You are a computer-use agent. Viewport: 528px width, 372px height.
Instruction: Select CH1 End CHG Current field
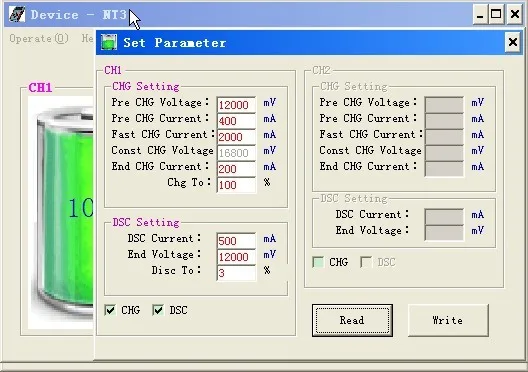(236, 169)
